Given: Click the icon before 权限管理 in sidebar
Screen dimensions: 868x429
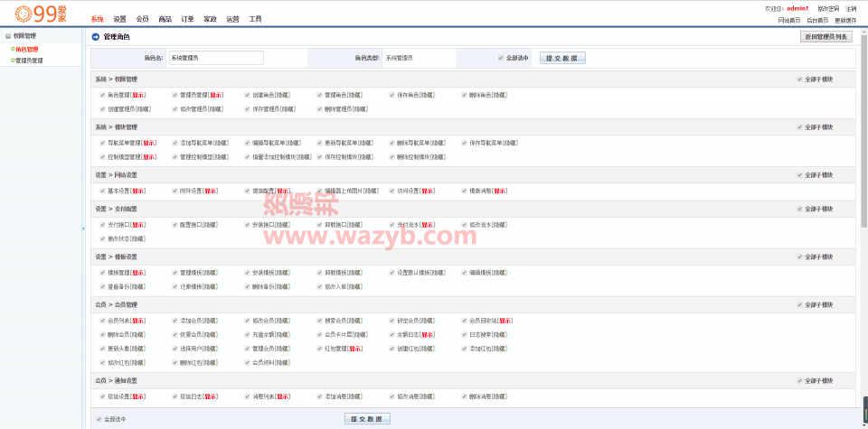Looking at the screenshot, I should (x=8, y=36).
